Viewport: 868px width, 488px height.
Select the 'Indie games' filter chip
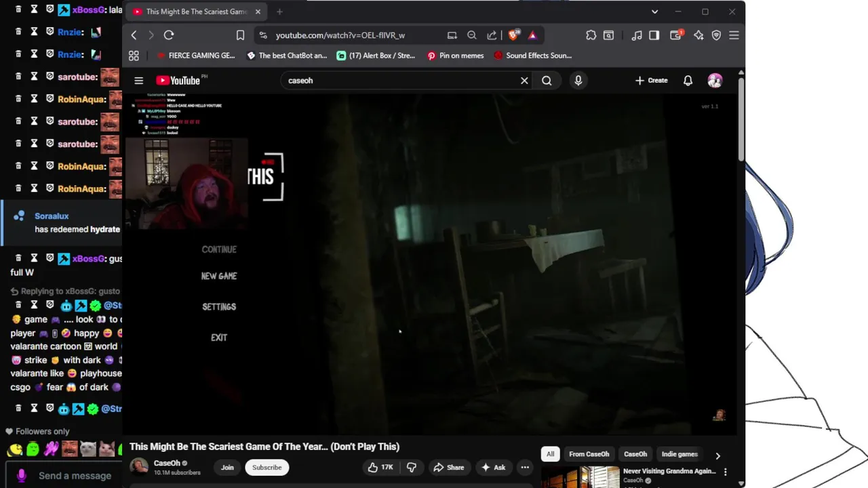tap(679, 454)
